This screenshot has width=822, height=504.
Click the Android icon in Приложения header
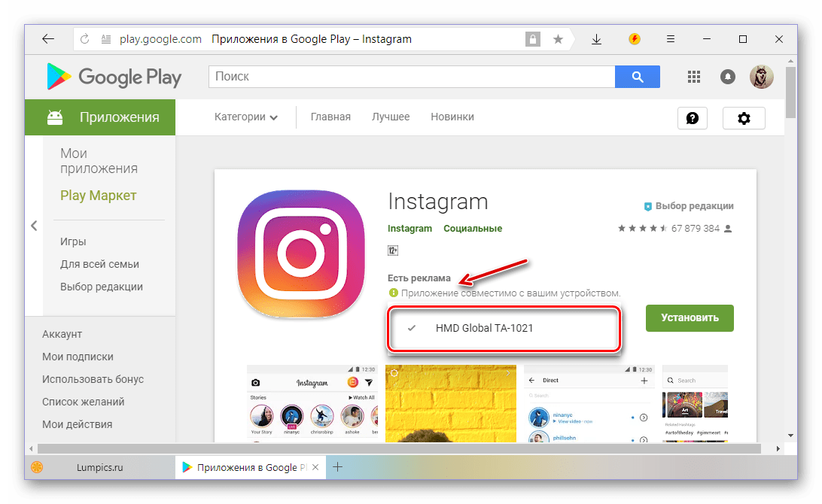(x=55, y=117)
